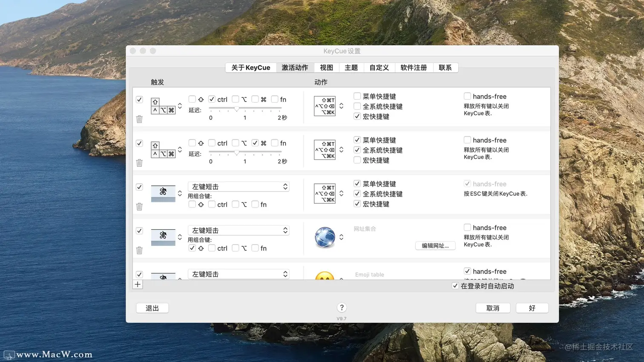Uncheck 菜单快捷键 in third row
Viewport: 644px width, 362px height.
tap(357, 184)
